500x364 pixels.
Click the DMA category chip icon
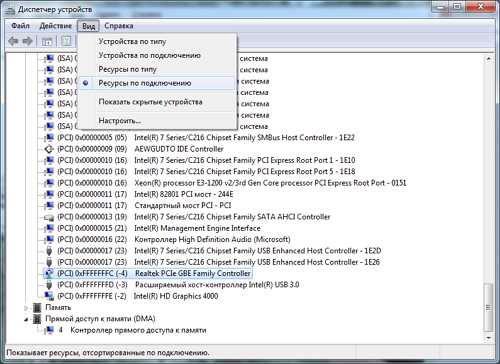click(x=37, y=319)
